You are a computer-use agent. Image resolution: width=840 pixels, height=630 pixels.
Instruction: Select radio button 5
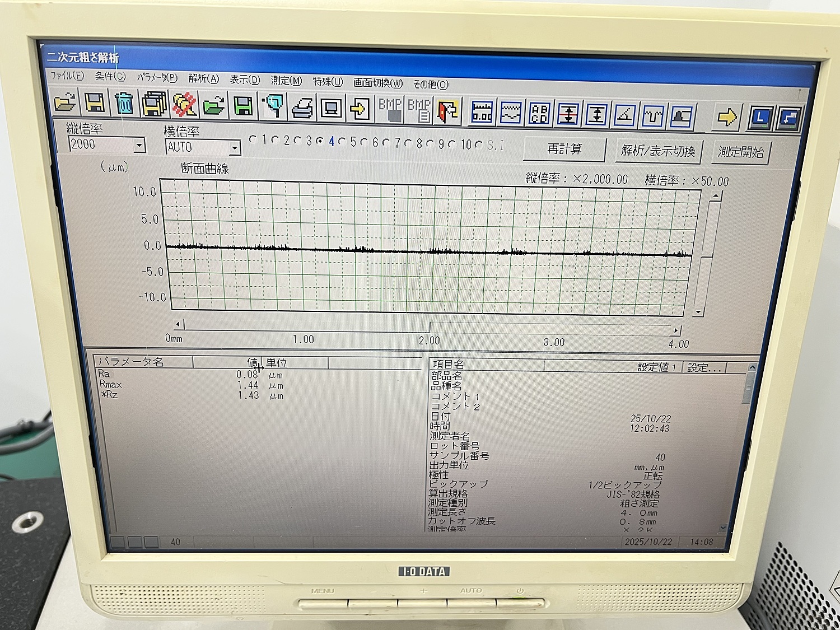(x=342, y=142)
